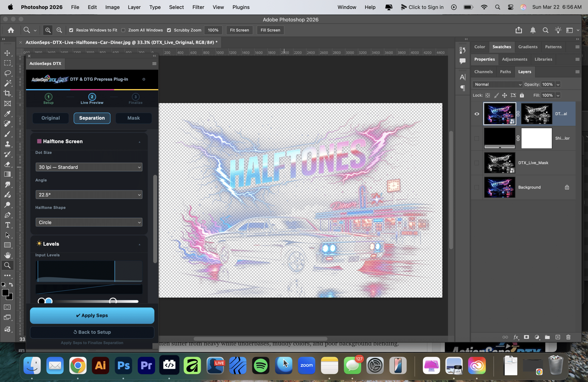Enable Zoom All Windows checkbox
Screen dimensions: 588x382
point(123,30)
